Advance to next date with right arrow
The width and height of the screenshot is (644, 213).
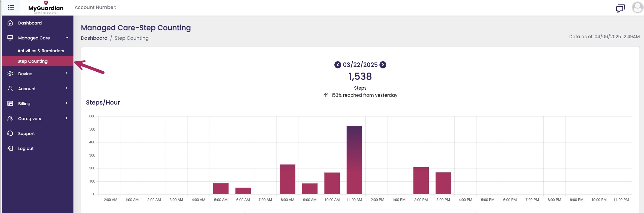[383, 65]
